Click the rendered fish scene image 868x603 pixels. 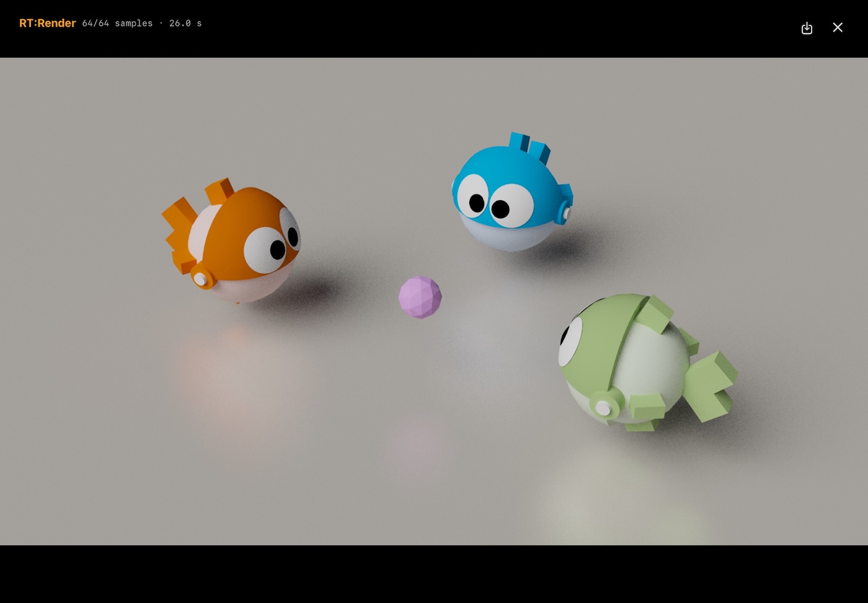tap(434, 301)
